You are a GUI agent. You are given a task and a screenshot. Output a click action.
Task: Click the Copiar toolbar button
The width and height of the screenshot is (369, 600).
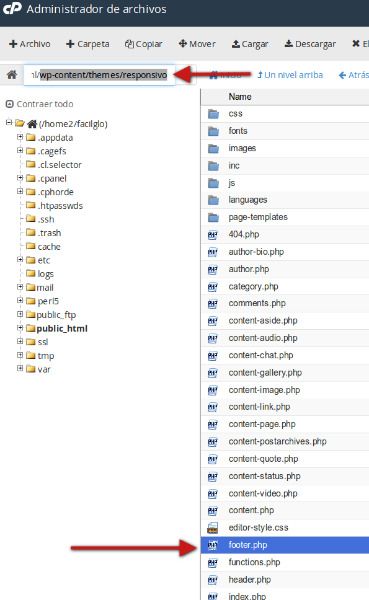point(144,44)
